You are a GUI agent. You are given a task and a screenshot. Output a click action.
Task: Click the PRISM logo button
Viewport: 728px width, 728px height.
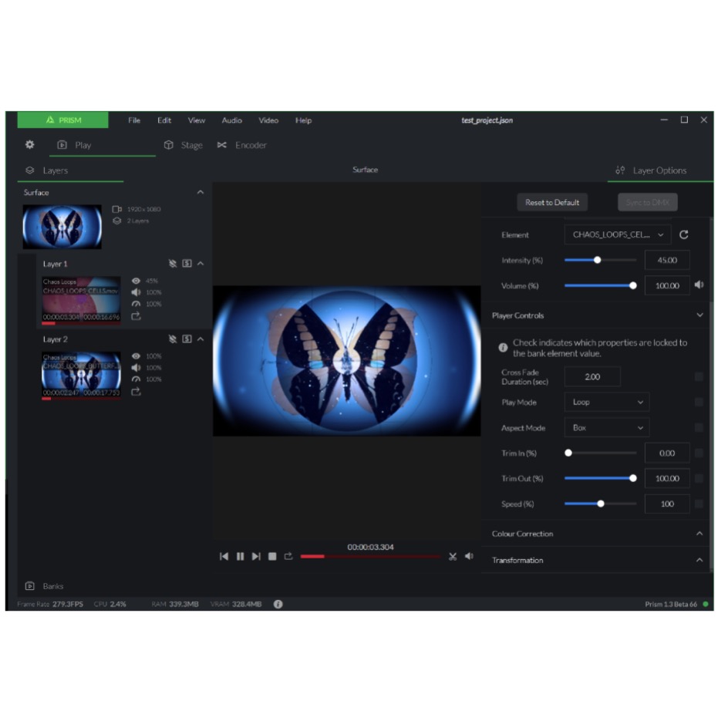(63, 120)
